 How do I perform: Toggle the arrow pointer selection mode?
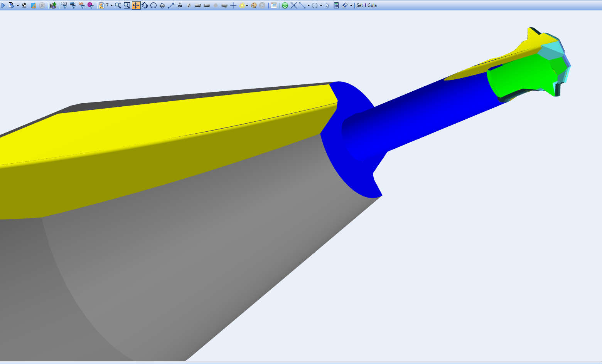(327, 5)
